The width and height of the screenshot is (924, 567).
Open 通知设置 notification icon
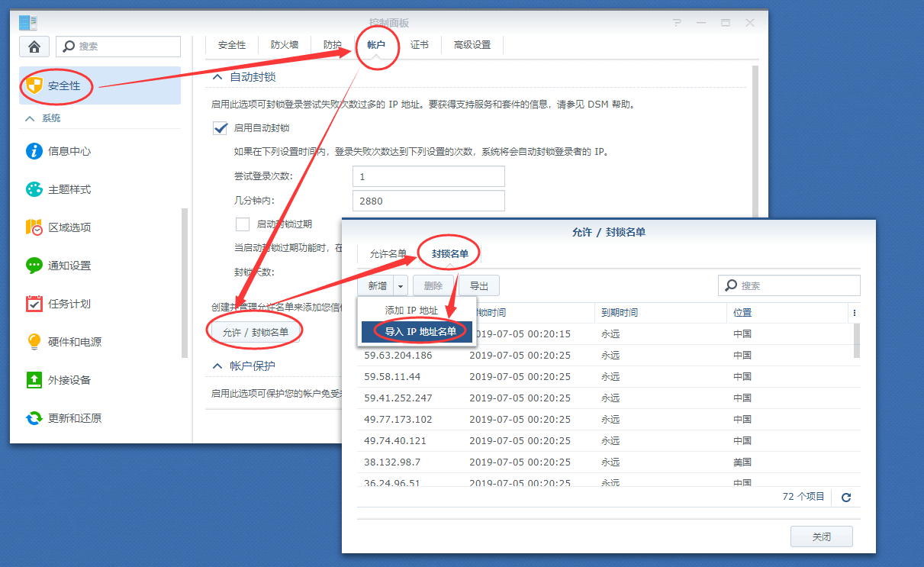tap(34, 266)
